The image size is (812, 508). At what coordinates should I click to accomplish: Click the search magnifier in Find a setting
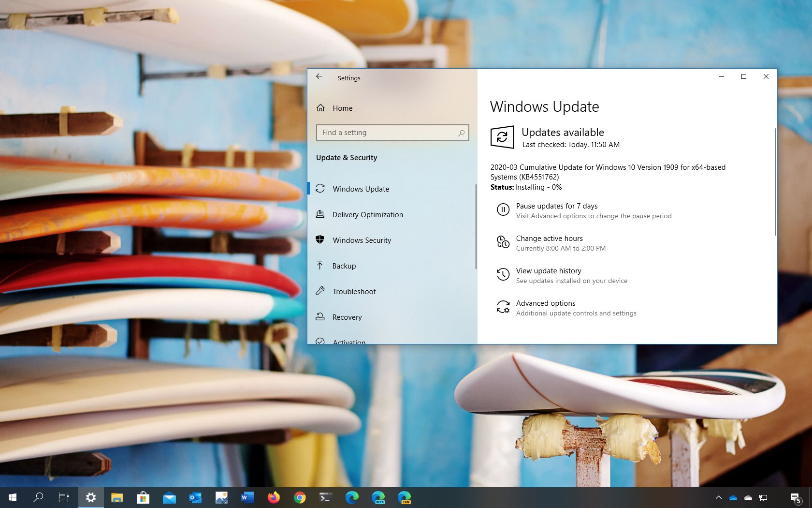click(x=461, y=133)
